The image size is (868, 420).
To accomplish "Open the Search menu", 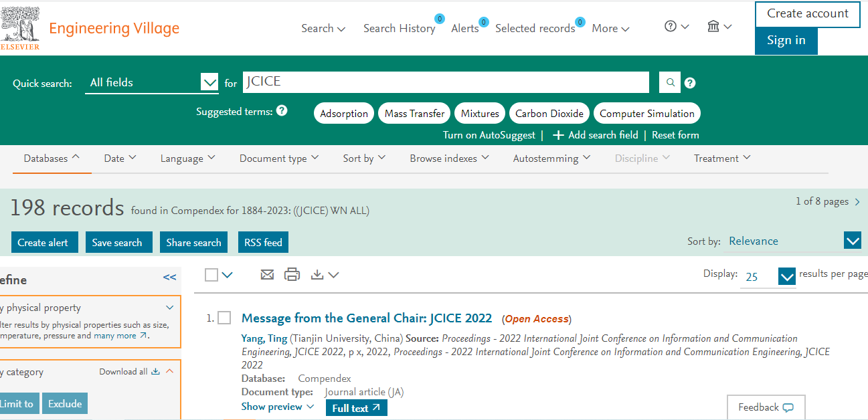I will (323, 28).
